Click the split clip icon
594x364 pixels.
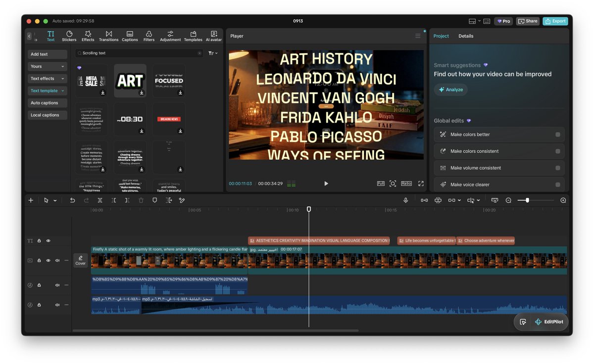coord(100,200)
